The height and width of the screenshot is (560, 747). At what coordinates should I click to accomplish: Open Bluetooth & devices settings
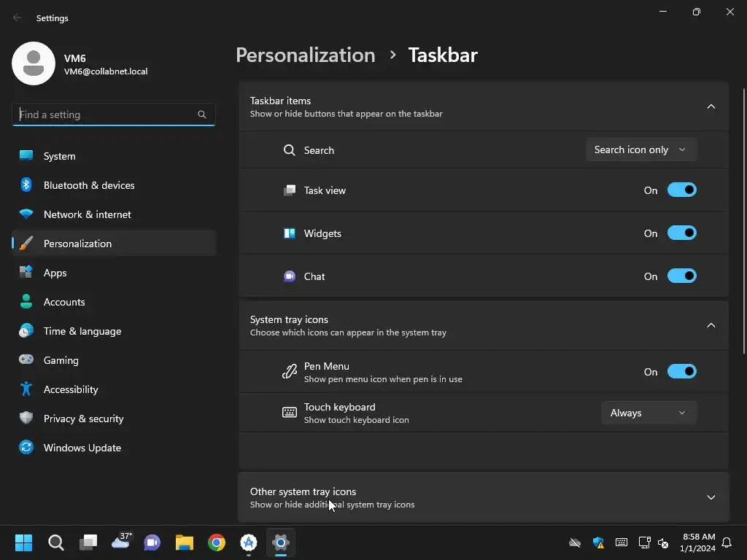tap(113, 185)
